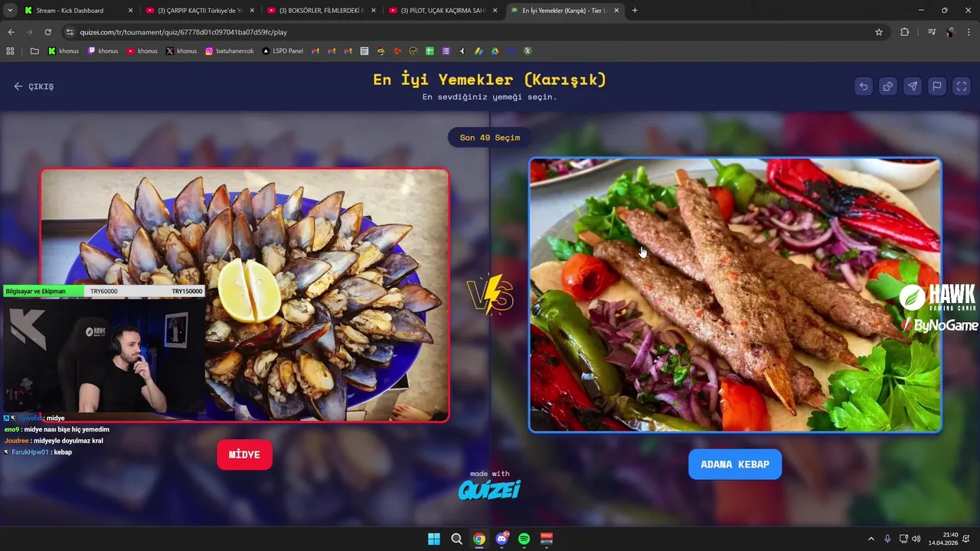
Task: Switch to the ÇARPIP KAÇTI YouTube tab
Action: [x=199, y=11]
